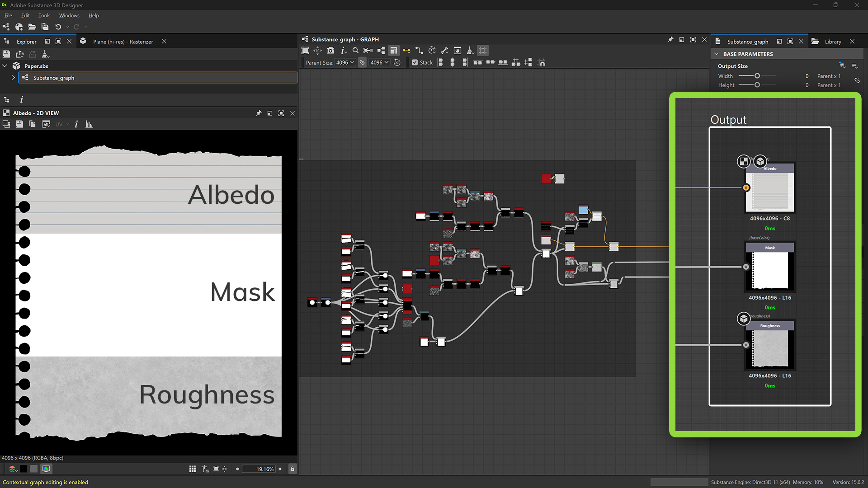This screenshot has height=488, width=868.
Task: Click reset parent size icon
Action: (397, 62)
